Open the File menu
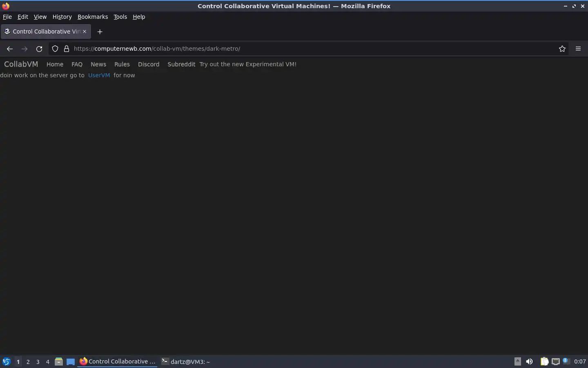 coord(7,17)
